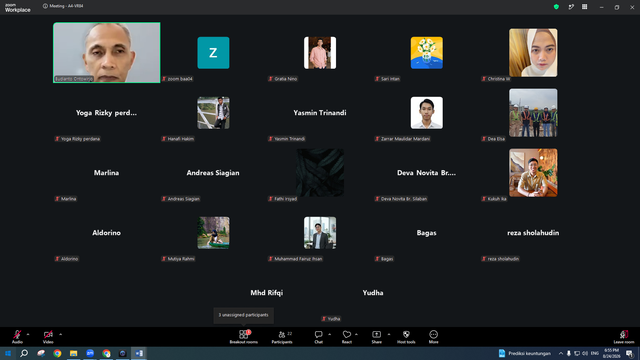
Task: Open Breakout rooms panel
Action: (243, 337)
